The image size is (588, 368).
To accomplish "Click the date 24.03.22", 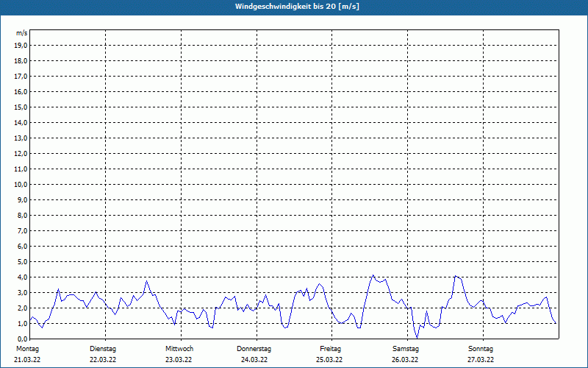I will [x=254, y=360].
